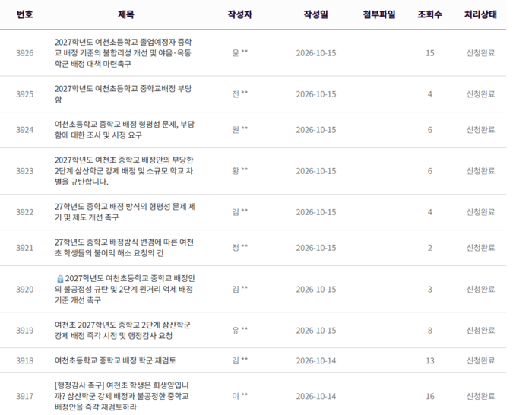Click view count 16 in row 3917
The width and height of the screenshot is (532, 415).
coord(430,396)
